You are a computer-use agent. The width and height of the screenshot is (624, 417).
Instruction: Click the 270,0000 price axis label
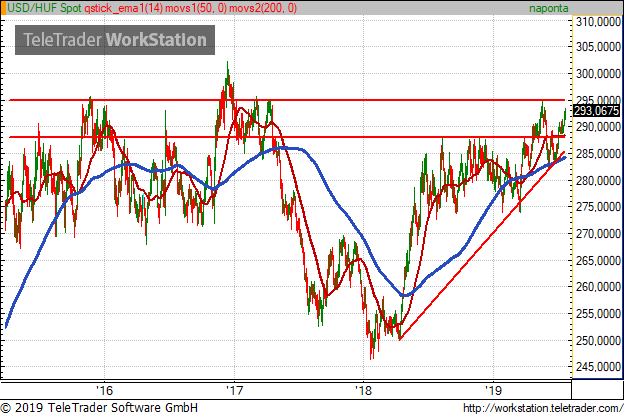coord(598,234)
